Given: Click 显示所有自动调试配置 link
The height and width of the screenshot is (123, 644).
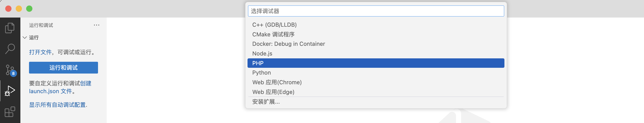Looking at the screenshot, I should (58, 105).
